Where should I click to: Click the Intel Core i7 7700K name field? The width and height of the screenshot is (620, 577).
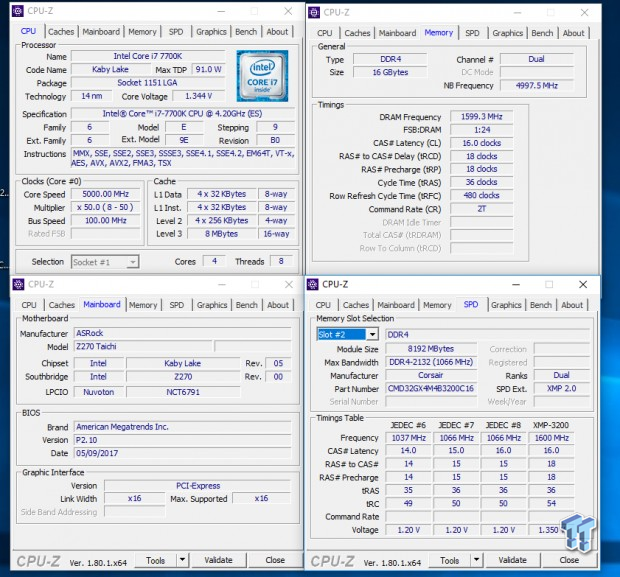[x=148, y=56]
